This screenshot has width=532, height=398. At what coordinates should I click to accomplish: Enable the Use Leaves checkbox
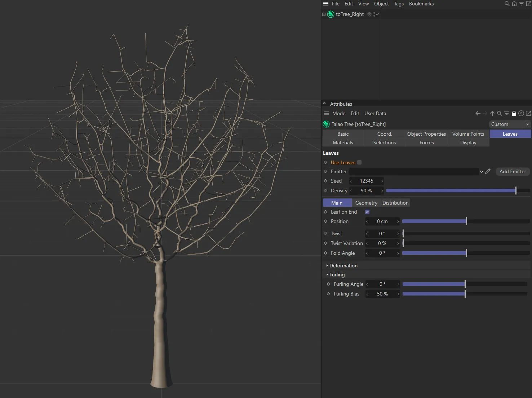click(359, 162)
